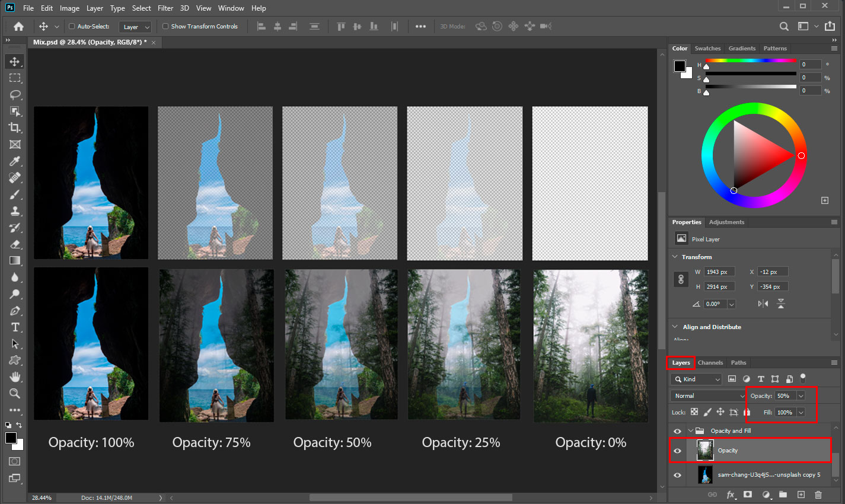Click the Opacity layer thumbnail
Viewport: 845px width, 504px height.
click(x=705, y=450)
